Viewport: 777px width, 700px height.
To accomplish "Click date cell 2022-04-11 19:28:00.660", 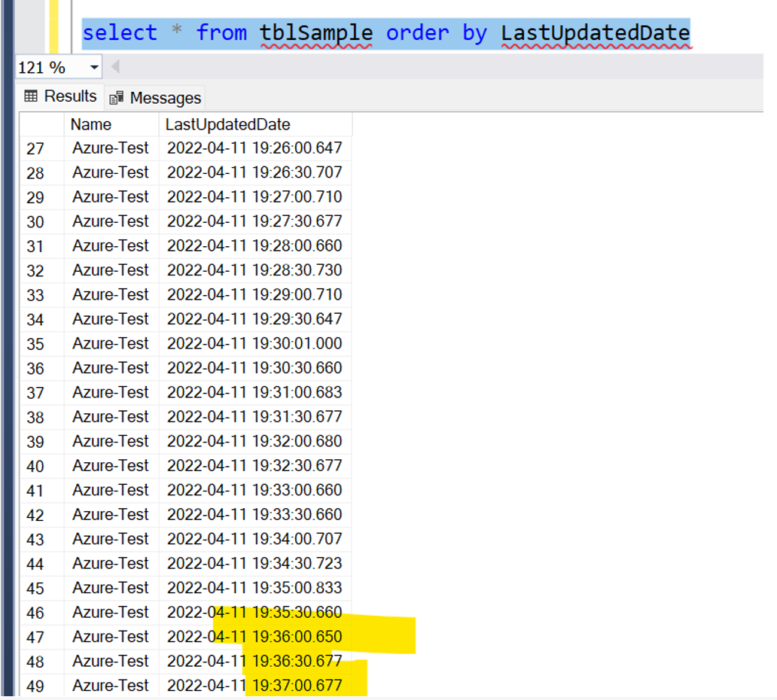I will (x=255, y=245).
